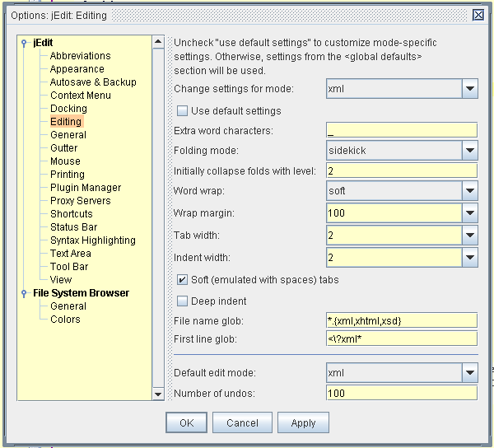
Task: Click the Number of undos field
Action: pyautogui.click(x=402, y=393)
